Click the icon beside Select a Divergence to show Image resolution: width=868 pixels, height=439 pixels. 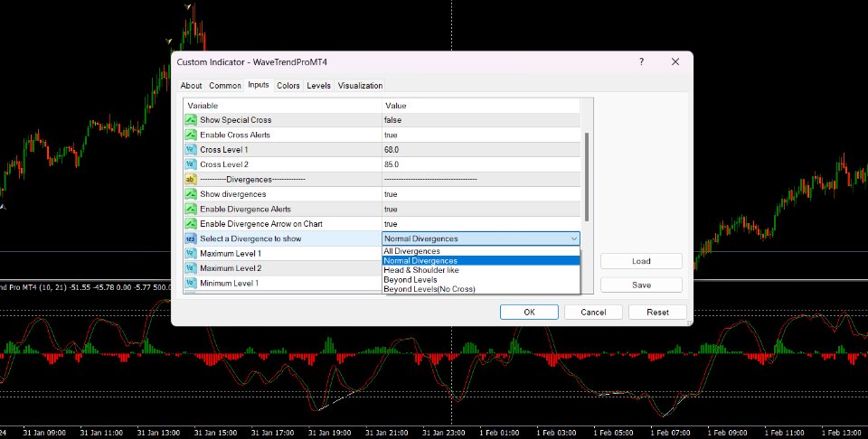coord(191,238)
